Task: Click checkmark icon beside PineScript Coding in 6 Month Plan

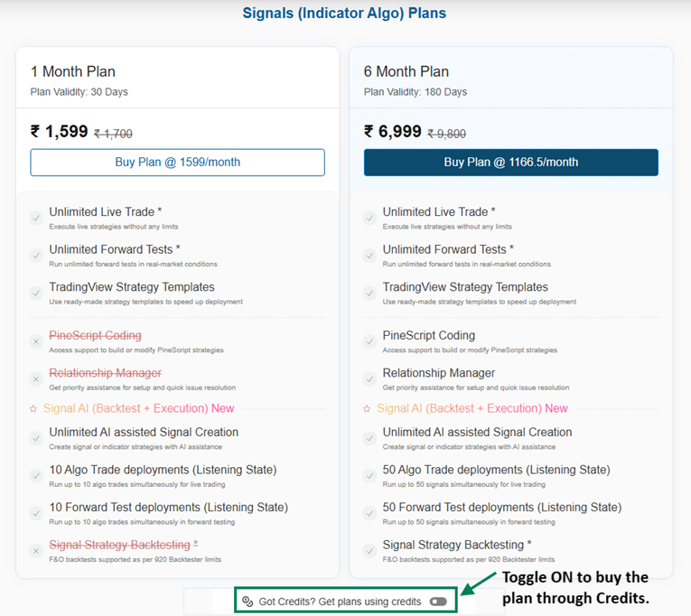Action: pos(369,341)
